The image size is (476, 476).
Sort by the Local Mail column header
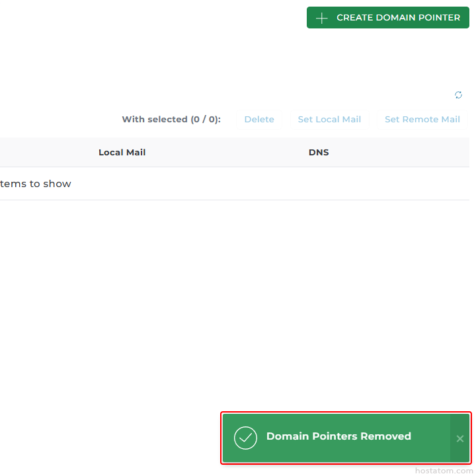pyautogui.click(x=122, y=153)
